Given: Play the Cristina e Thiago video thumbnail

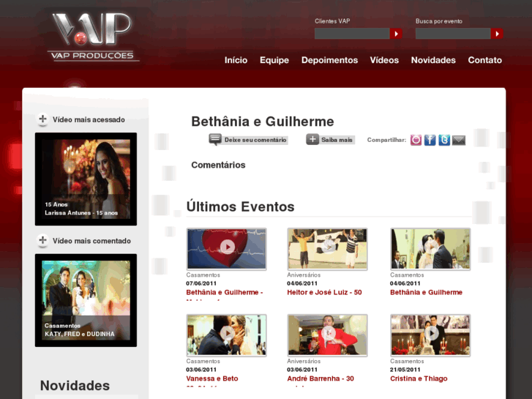Looking at the screenshot, I should point(430,335).
